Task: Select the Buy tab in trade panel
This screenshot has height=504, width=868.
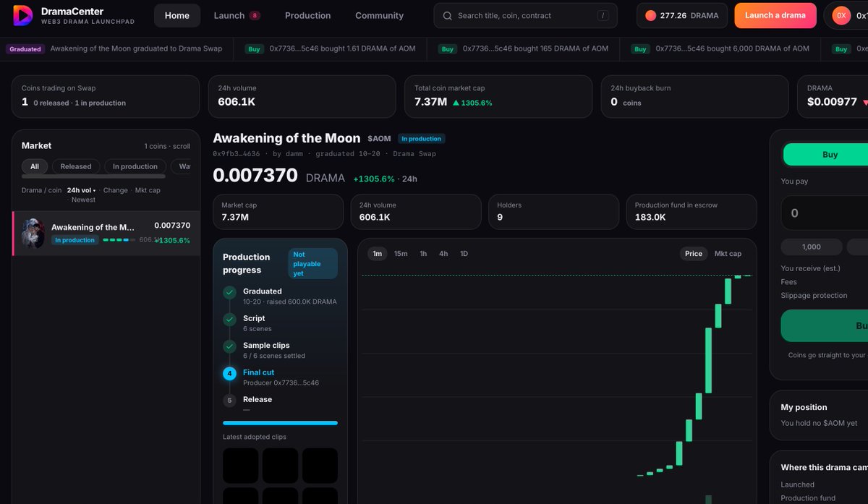Action: coord(830,155)
